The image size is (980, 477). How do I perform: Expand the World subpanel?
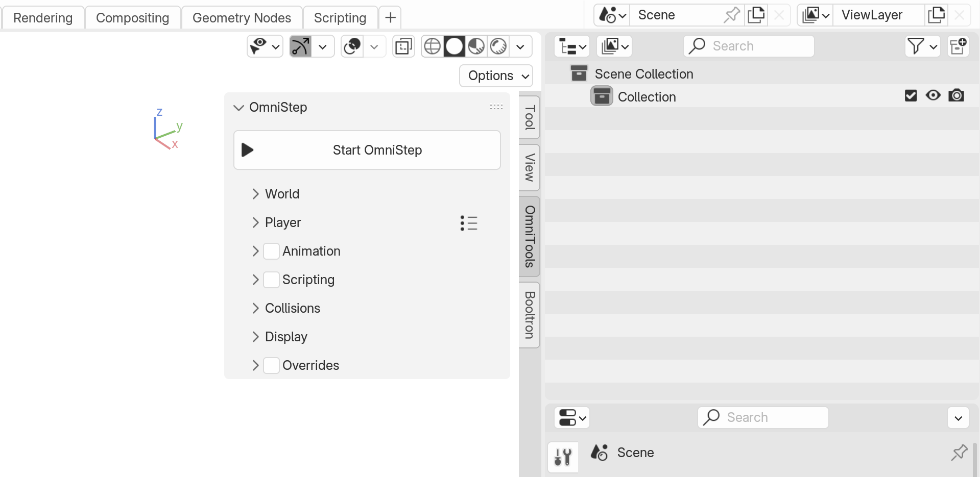(x=256, y=194)
